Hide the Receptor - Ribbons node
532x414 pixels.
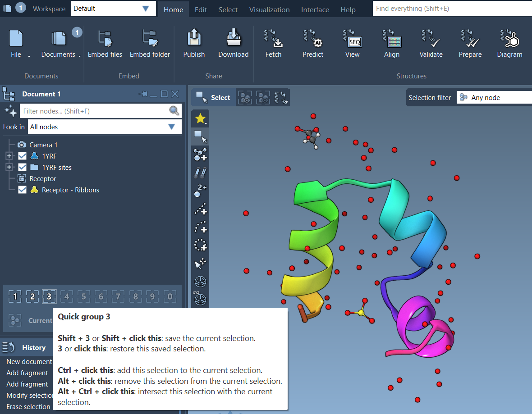click(22, 190)
